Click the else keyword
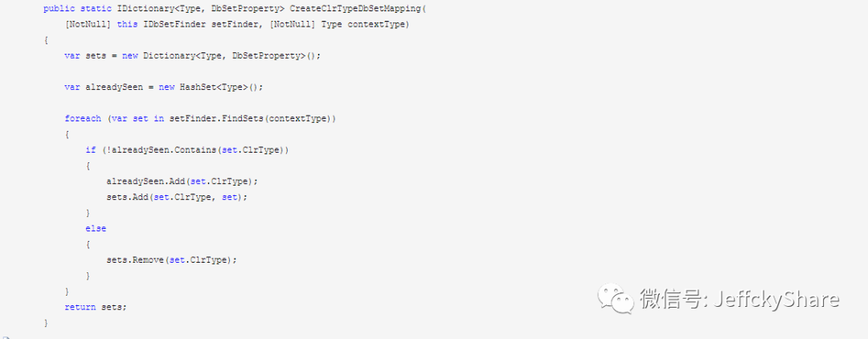This screenshot has height=339, width=868. (96, 228)
